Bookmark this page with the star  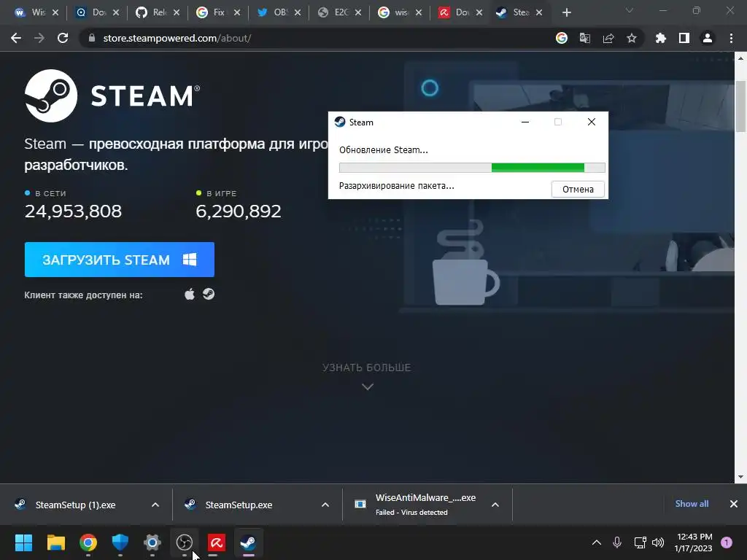click(632, 38)
